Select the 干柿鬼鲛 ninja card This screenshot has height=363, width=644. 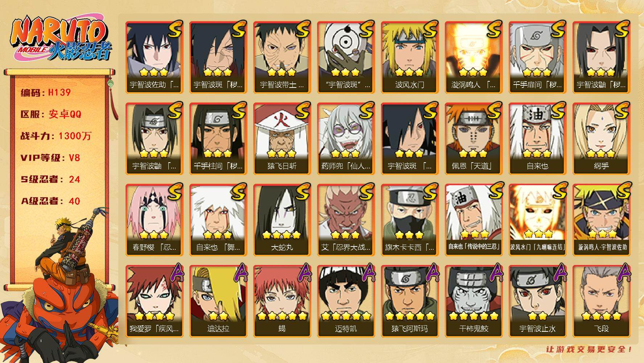click(473, 301)
